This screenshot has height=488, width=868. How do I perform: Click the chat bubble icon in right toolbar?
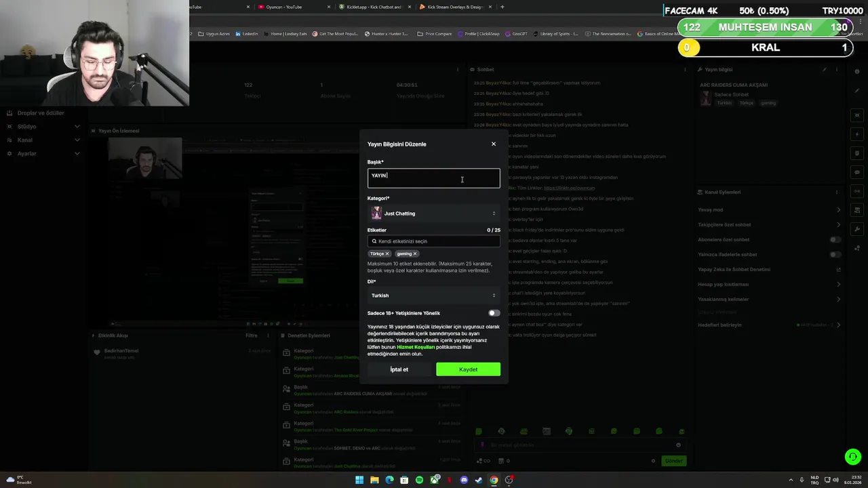click(857, 172)
